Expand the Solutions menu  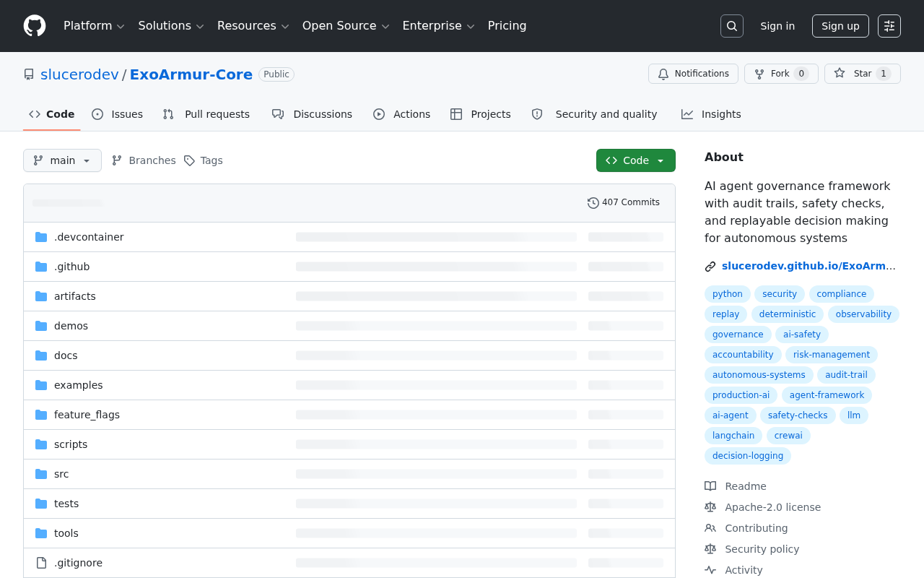click(x=171, y=26)
